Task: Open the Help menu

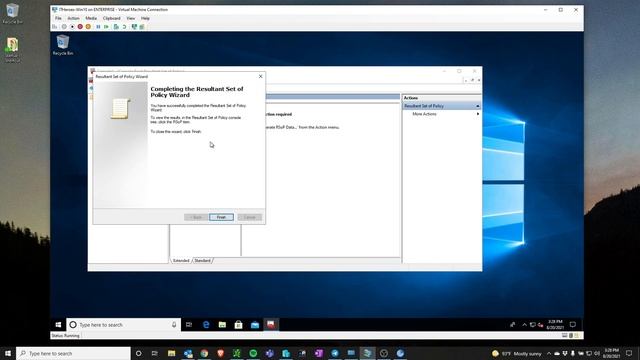Action: pos(145,18)
